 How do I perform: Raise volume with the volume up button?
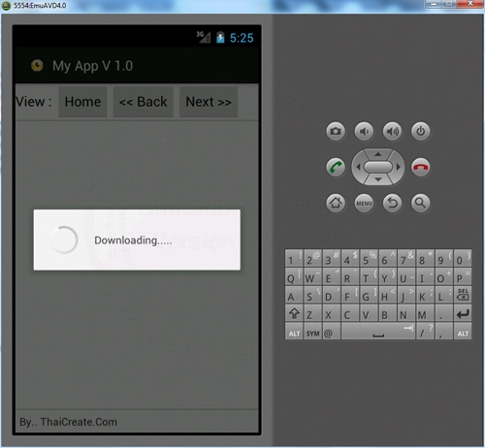pos(392,131)
